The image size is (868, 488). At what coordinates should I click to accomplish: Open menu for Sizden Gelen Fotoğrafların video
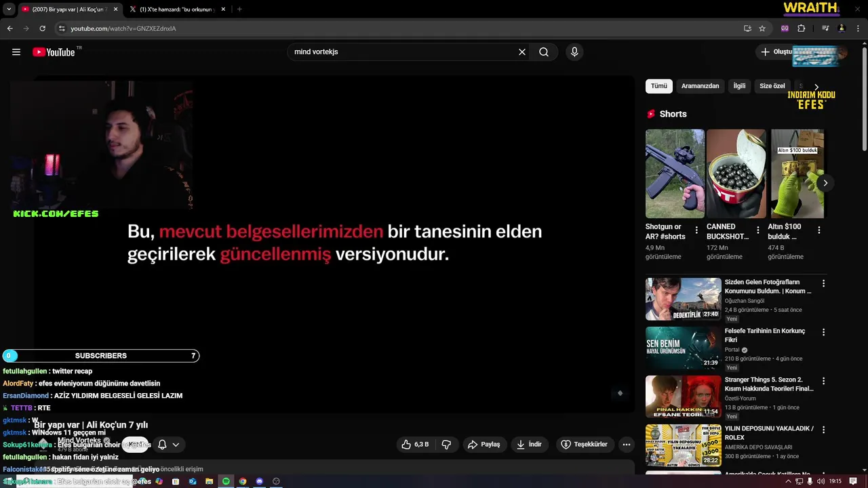click(824, 283)
